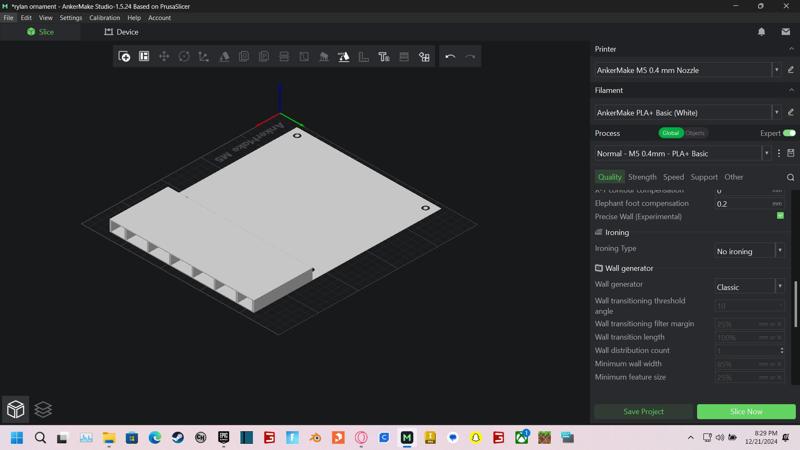800x450 pixels.
Task: Click the Add model icon in toolbar
Action: click(x=124, y=57)
